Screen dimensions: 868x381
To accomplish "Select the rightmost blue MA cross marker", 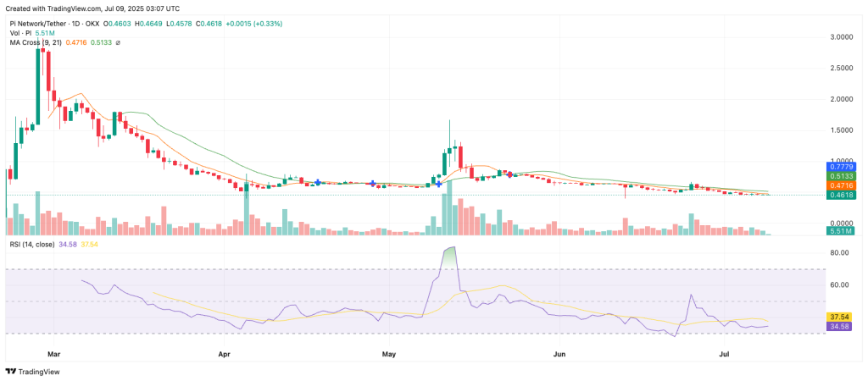I will point(510,174).
